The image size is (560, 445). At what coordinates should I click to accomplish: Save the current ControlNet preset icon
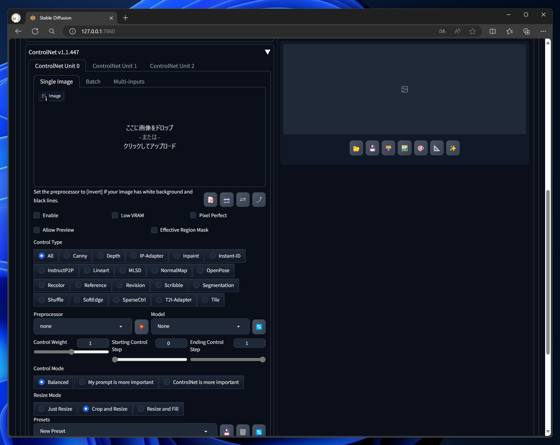click(226, 431)
